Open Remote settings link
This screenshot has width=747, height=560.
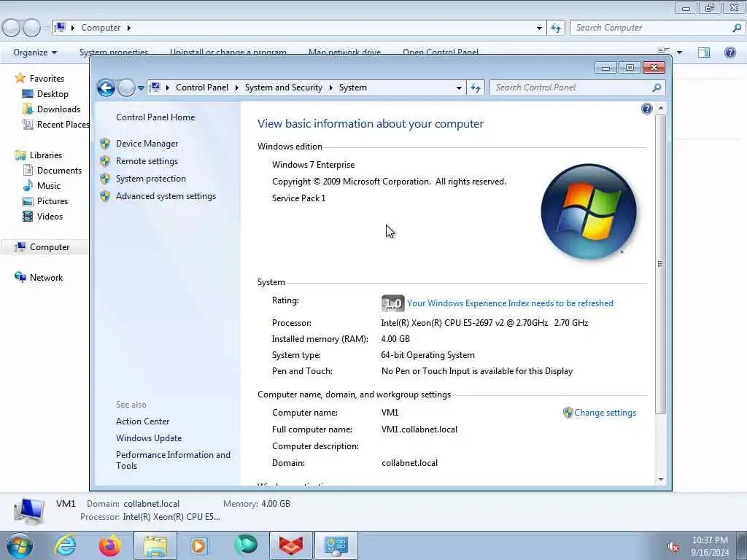tap(147, 161)
